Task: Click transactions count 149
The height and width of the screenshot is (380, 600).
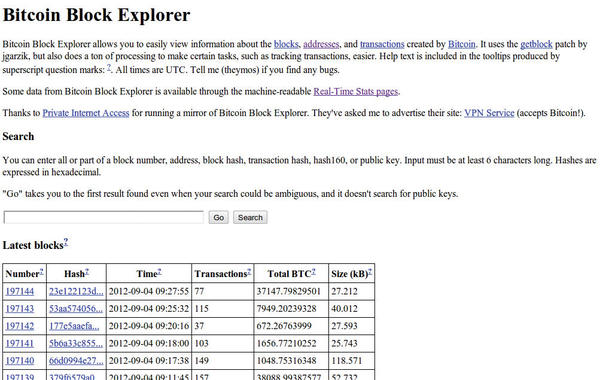Action: (202, 360)
